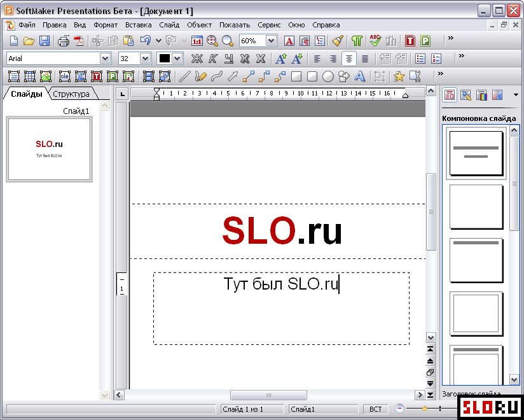Go to the previous slide button
Viewport: 524px width, 420px height.
pyautogui.click(x=431, y=361)
